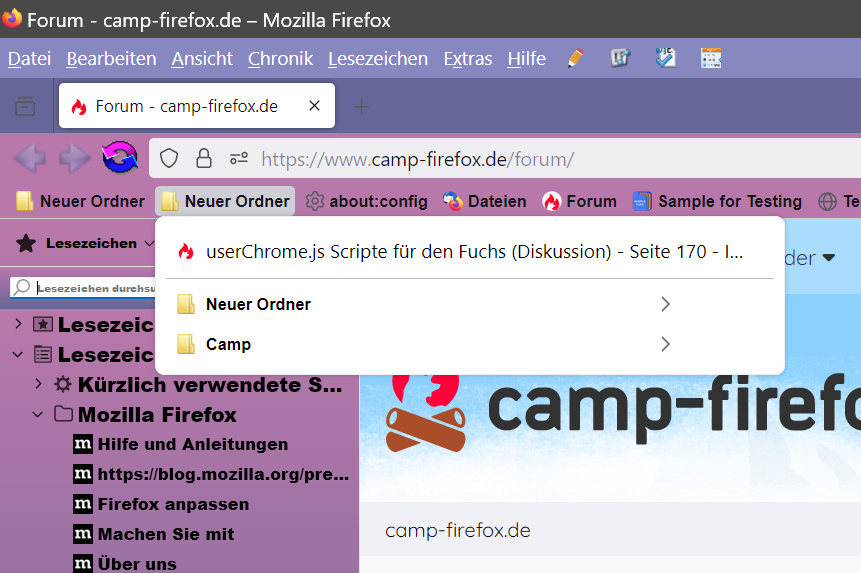Image resolution: width=861 pixels, height=573 pixels.
Task: Open the Sample for Testing bookmark
Action: point(717,201)
